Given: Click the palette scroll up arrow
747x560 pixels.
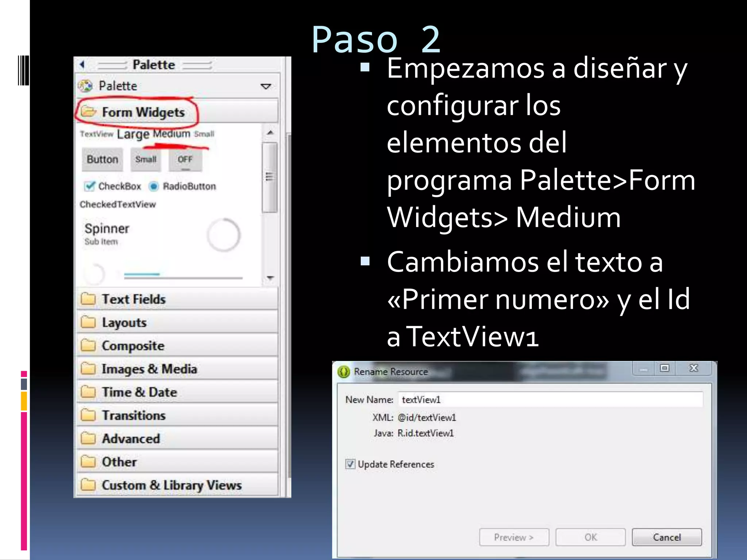Looking at the screenshot, I should 270,133.
